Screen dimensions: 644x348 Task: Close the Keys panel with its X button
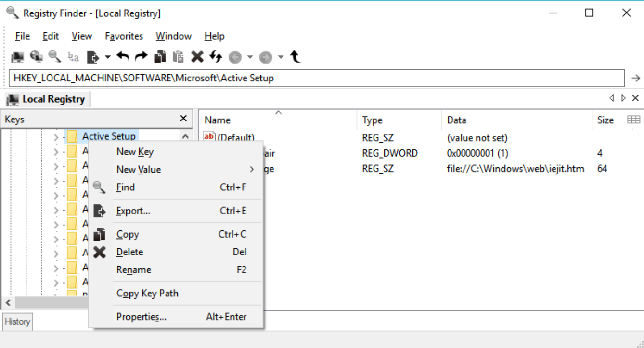tap(184, 119)
